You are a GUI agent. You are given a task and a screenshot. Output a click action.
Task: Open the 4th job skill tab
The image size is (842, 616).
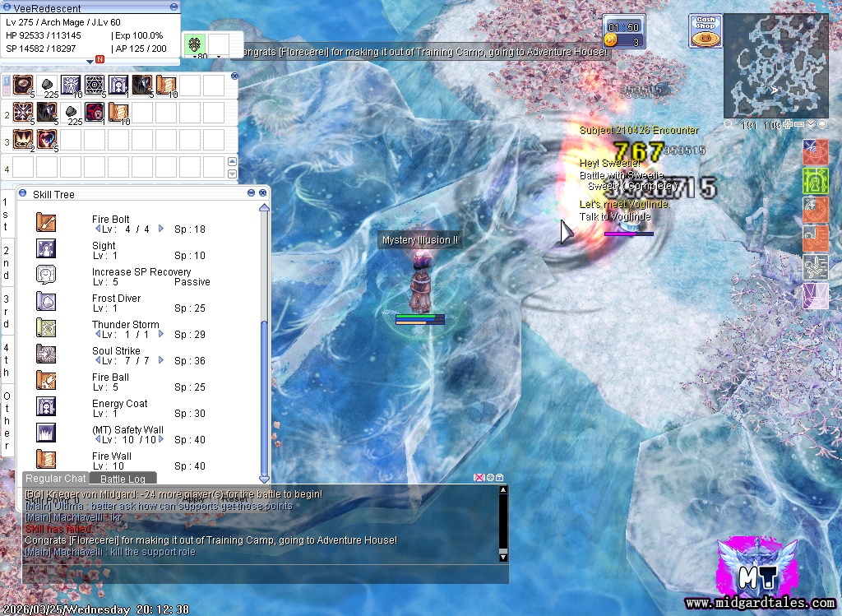(7, 360)
